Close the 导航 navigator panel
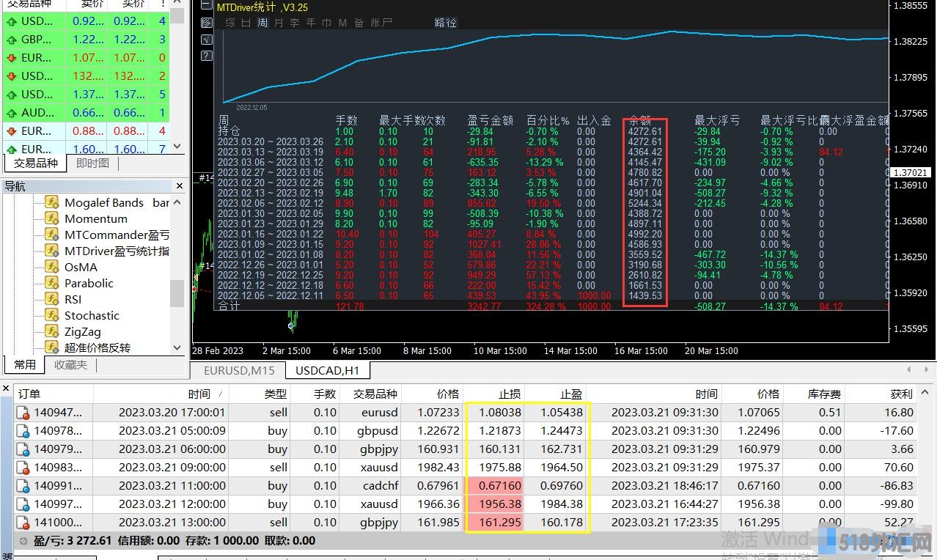The height and width of the screenshot is (560, 937). click(180, 186)
